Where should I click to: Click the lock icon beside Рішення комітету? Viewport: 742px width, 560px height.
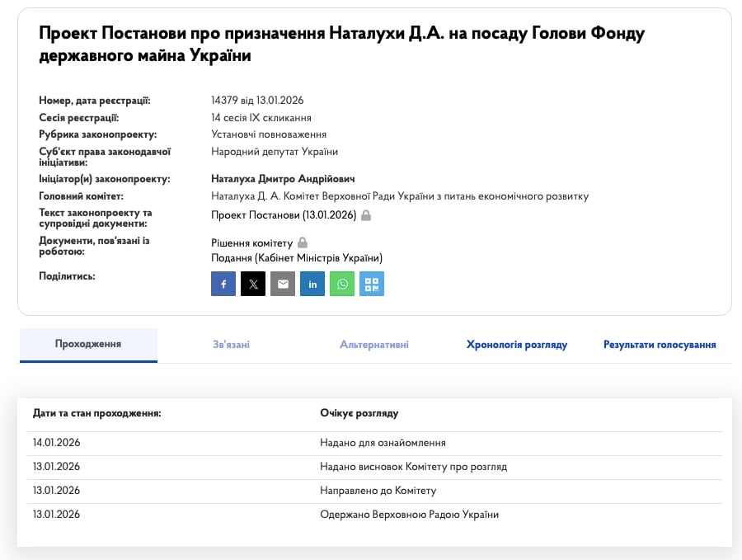click(x=302, y=242)
